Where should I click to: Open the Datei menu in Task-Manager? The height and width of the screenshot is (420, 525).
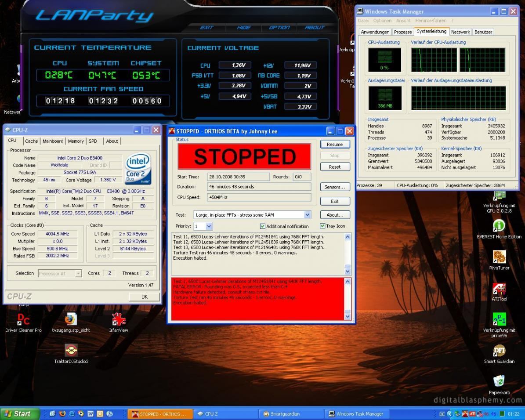pyautogui.click(x=363, y=21)
